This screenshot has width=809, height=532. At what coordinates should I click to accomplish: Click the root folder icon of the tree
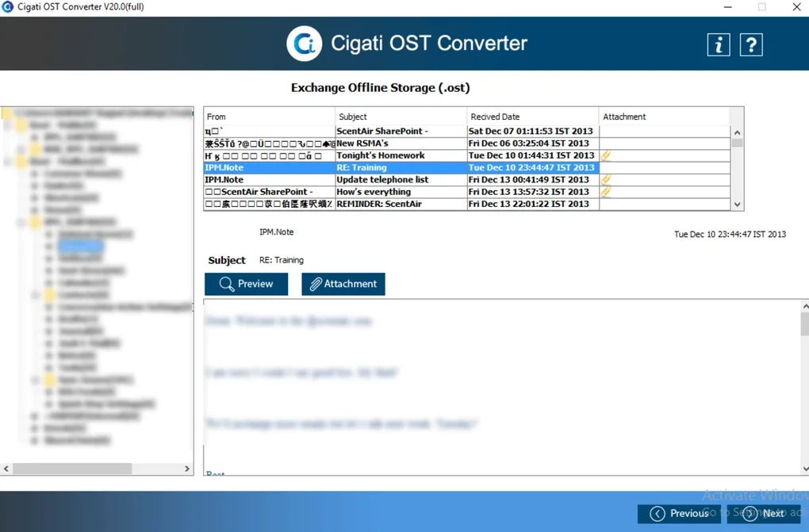click(6, 113)
